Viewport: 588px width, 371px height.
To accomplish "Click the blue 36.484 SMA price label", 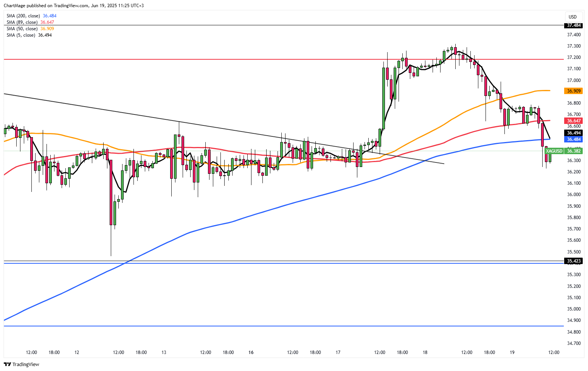I will (x=573, y=139).
